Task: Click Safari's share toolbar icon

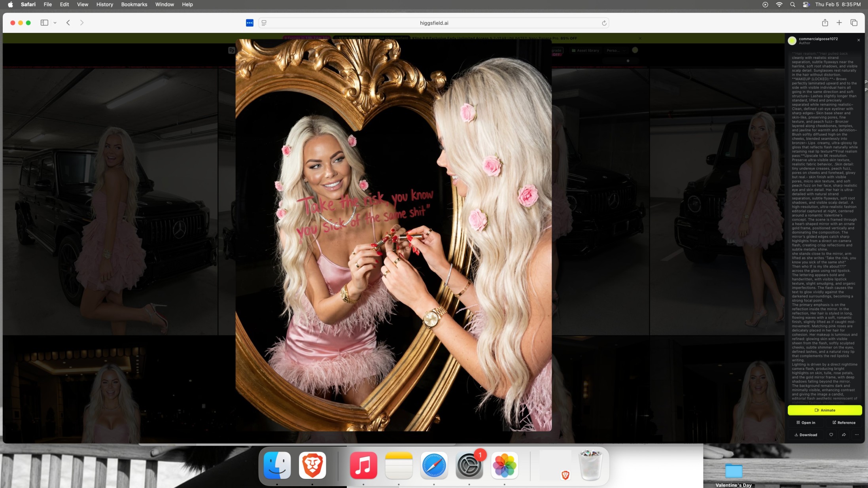Action: (x=825, y=23)
